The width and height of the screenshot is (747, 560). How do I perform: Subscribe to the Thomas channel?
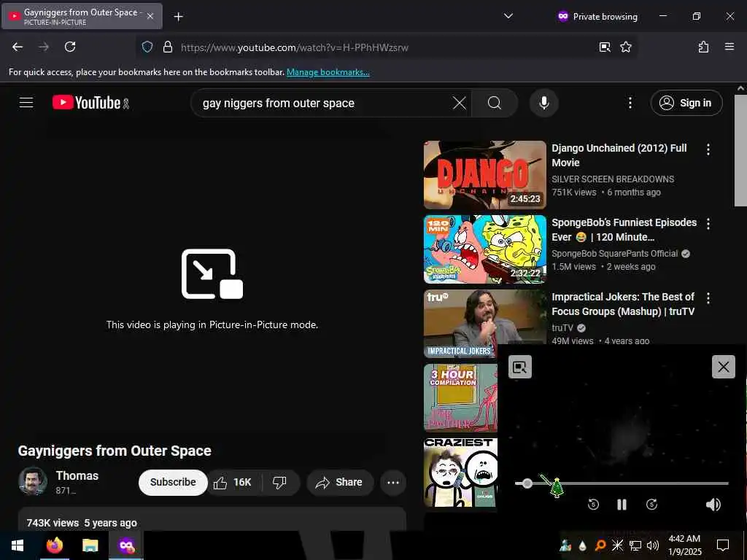tap(173, 482)
